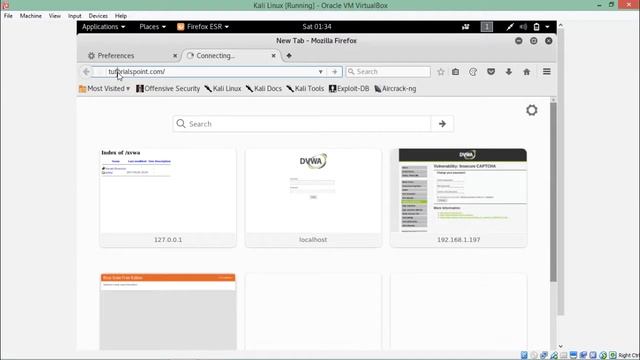Expand the Most Visited bookmarks folder
This screenshot has height=360, width=640.
point(104,89)
